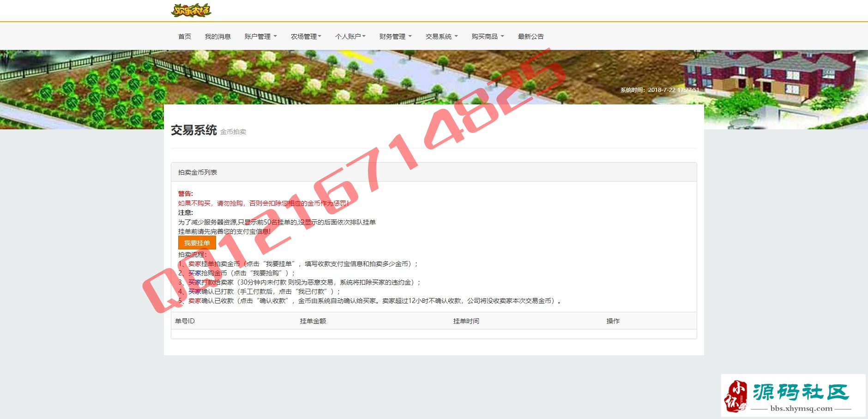The image size is (868, 419).
Task: Expand the 财务管理 menu
Action: (x=395, y=36)
